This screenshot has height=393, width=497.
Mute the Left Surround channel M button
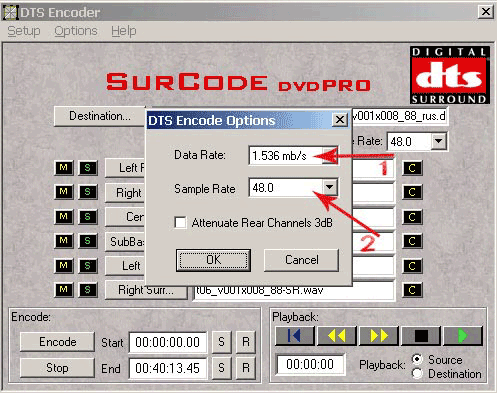click(64, 266)
